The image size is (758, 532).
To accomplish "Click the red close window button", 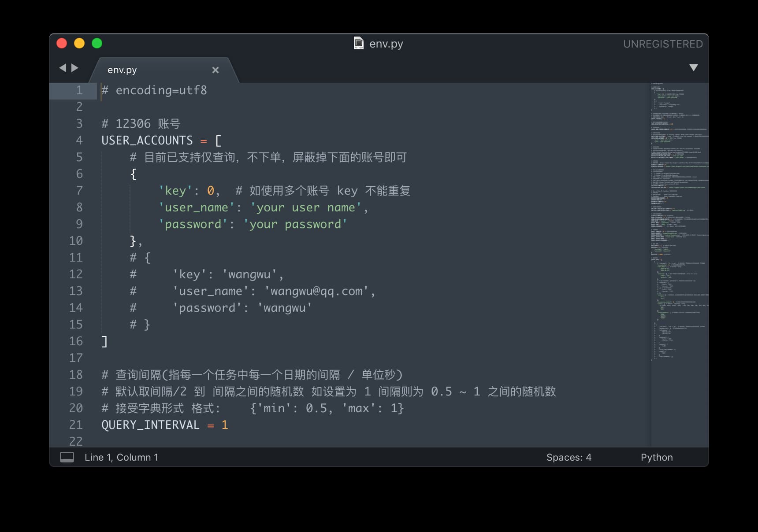I will tap(62, 43).
